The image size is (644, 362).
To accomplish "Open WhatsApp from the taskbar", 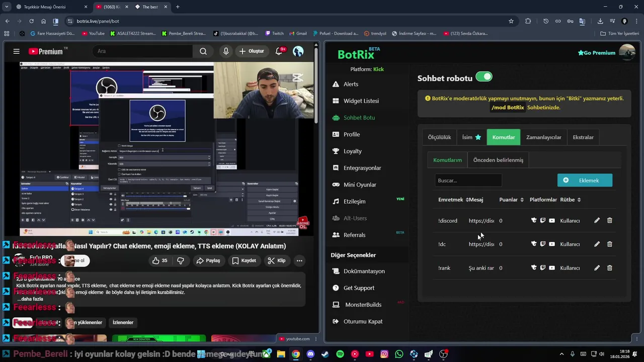I will click(399, 354).
